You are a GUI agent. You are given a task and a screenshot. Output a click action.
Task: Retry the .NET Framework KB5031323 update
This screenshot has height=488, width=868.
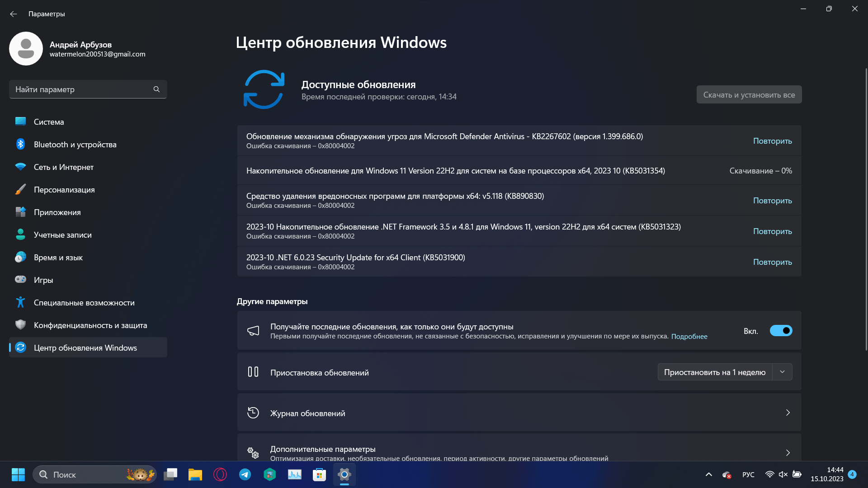[772, 231]
